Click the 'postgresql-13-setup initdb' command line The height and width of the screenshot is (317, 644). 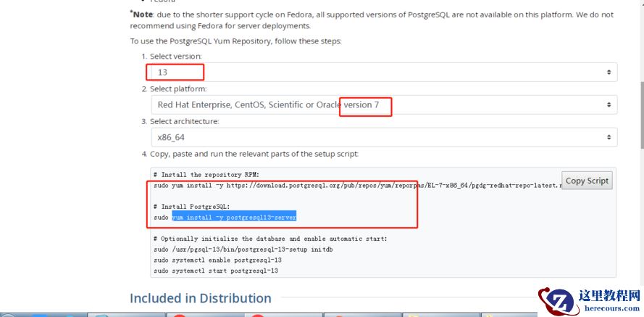[x=243, y=250]
